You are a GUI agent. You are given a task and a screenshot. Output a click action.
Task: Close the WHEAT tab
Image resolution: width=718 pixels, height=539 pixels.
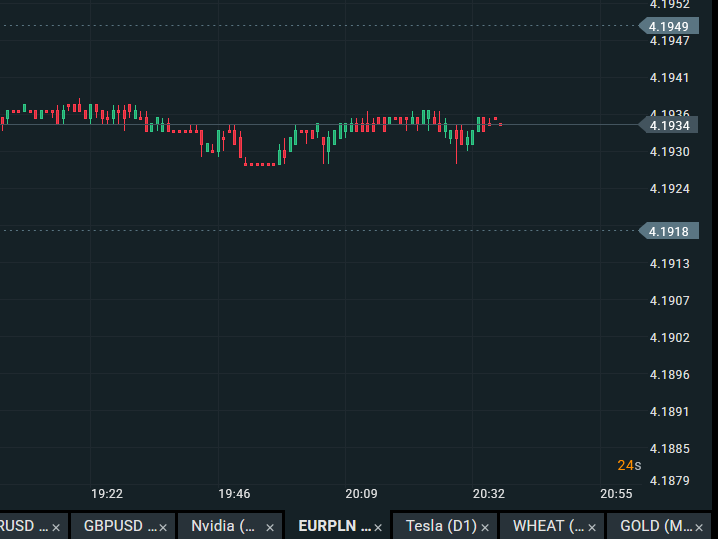click(x=592, y=528)
